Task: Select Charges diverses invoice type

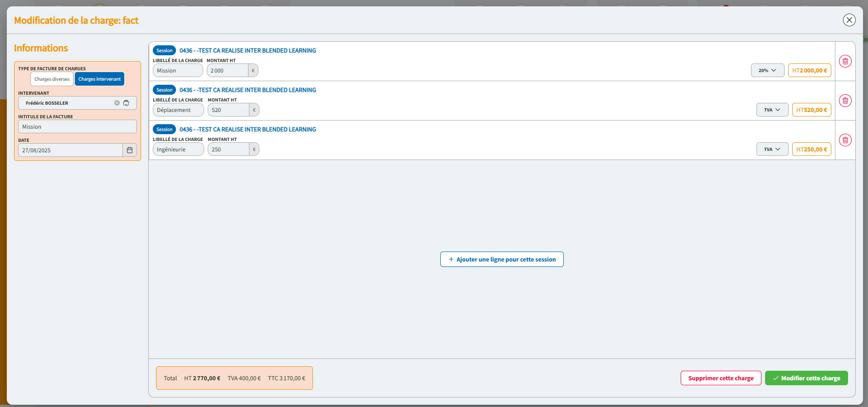Action: 52,79
